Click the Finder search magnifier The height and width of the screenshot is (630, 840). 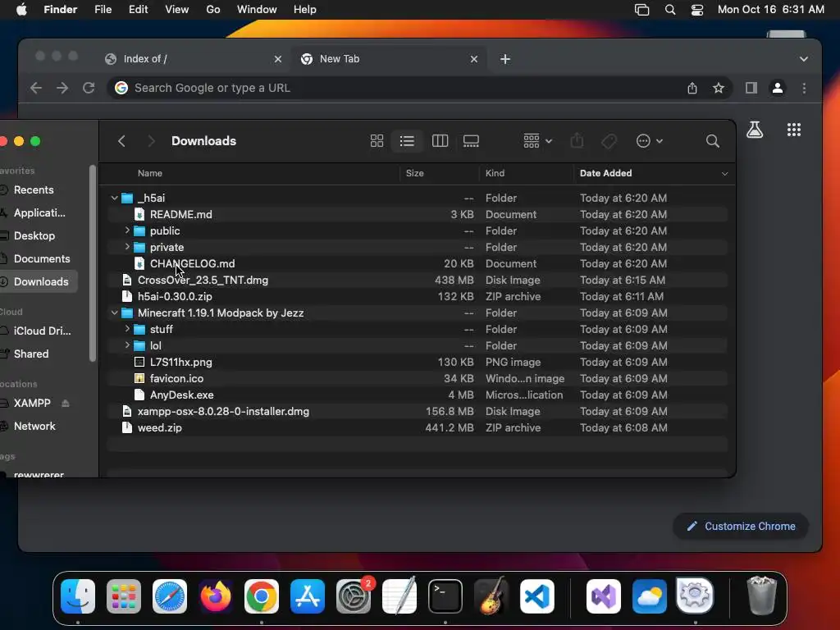(713, 141)
